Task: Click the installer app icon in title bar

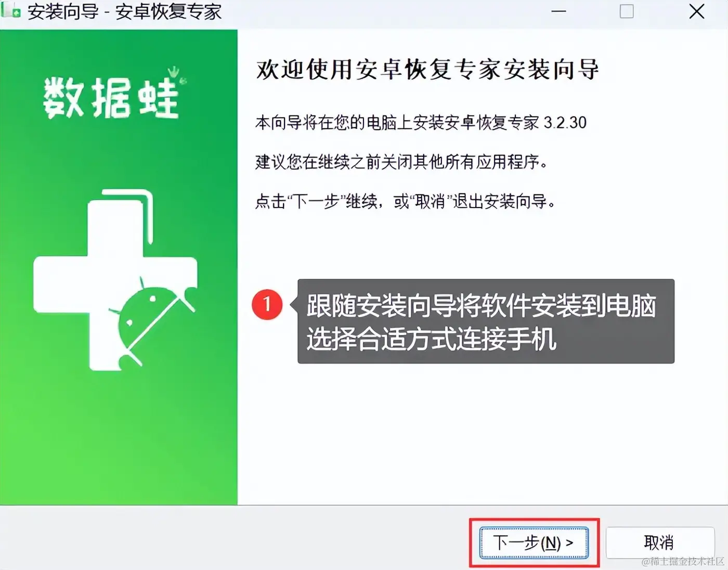Action: pos(11,11)
